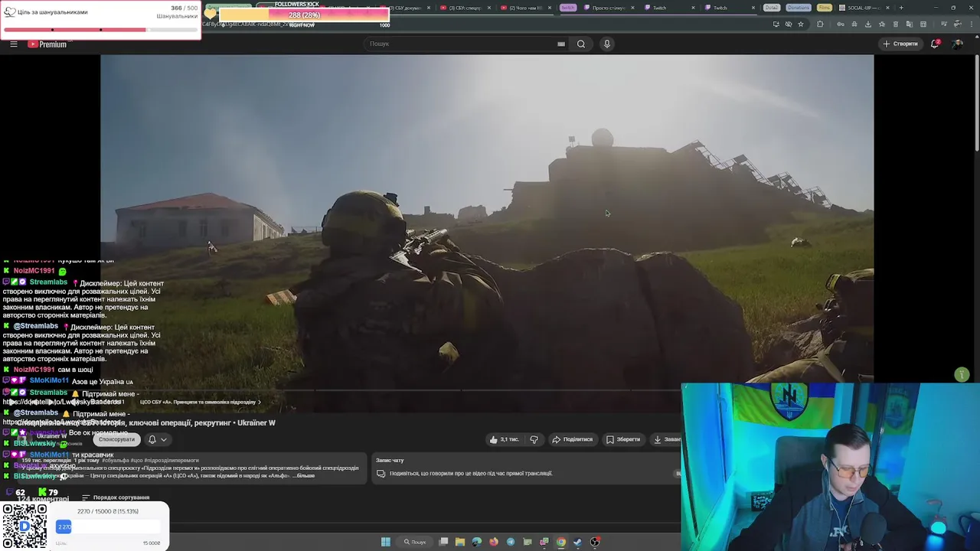Image resolution: width=980 pixels, height=551 pixels.
Task: Click the translate extension icon
Action: (x=910, y=24)
